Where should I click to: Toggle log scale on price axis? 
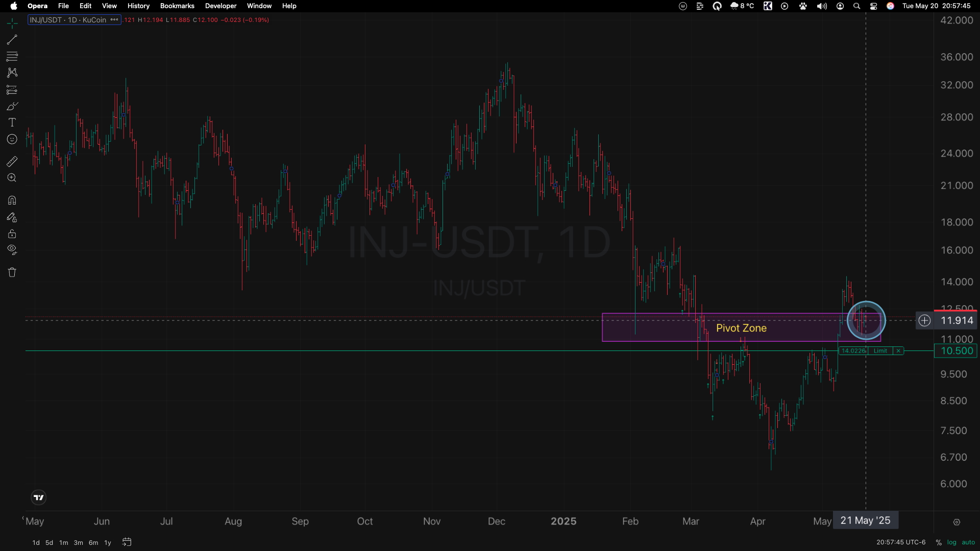(951, 542)
